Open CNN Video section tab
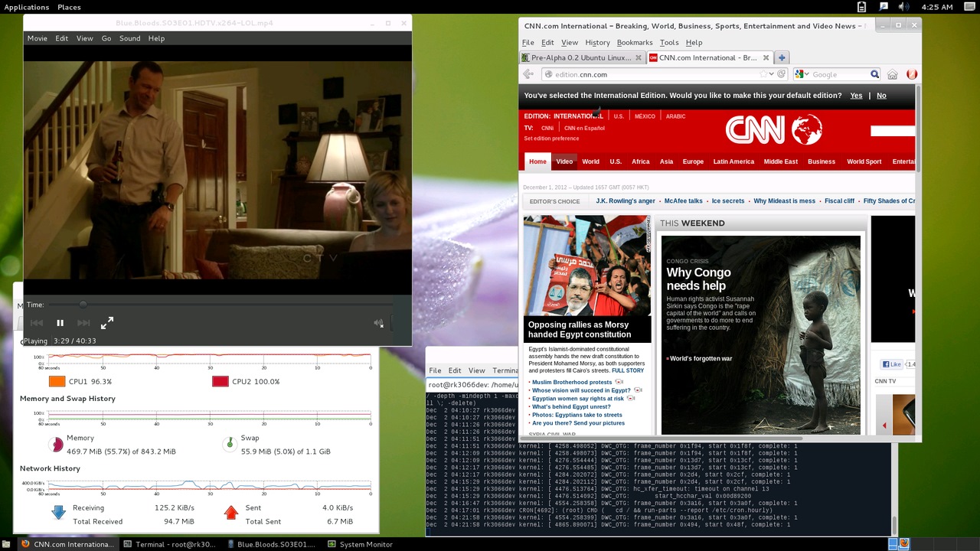Viewport: 980px width, 551px height. (x=564, y=161)
